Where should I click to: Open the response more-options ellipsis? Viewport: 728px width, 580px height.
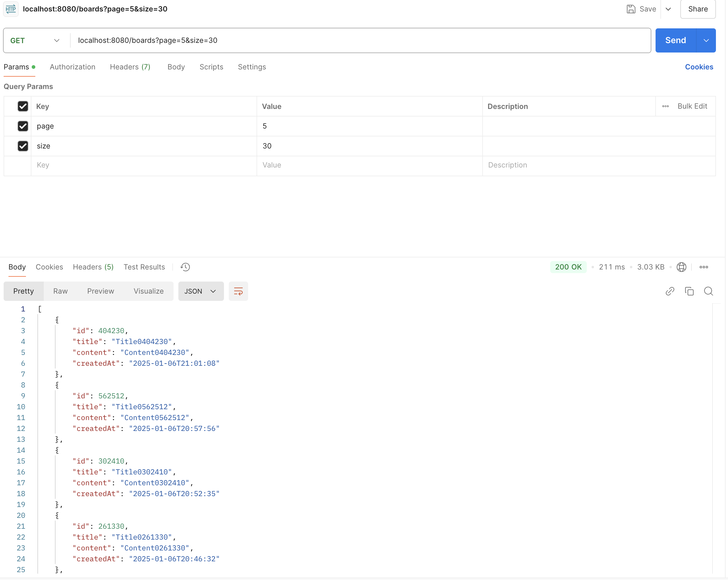click(x=704, y=267)
